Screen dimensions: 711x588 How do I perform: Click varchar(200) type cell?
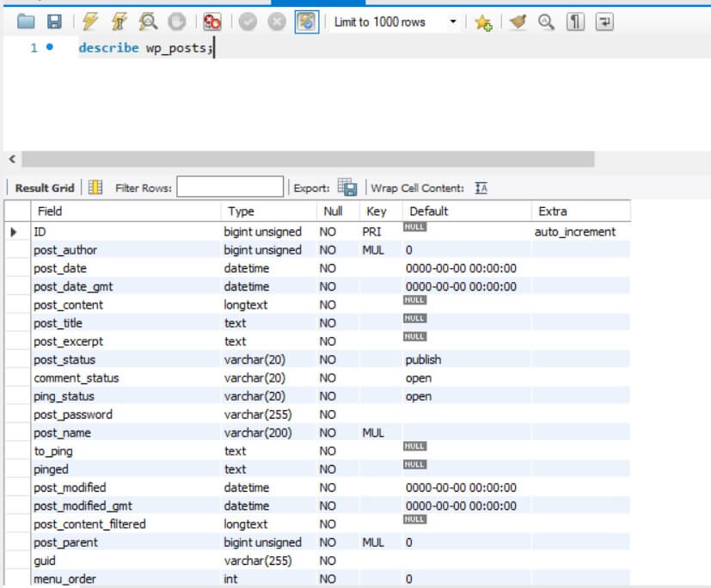(x=269, y=432)
